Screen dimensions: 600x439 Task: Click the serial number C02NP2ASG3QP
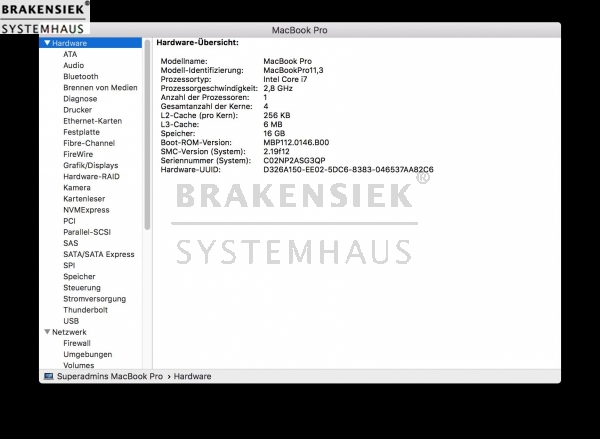point(294,160)
